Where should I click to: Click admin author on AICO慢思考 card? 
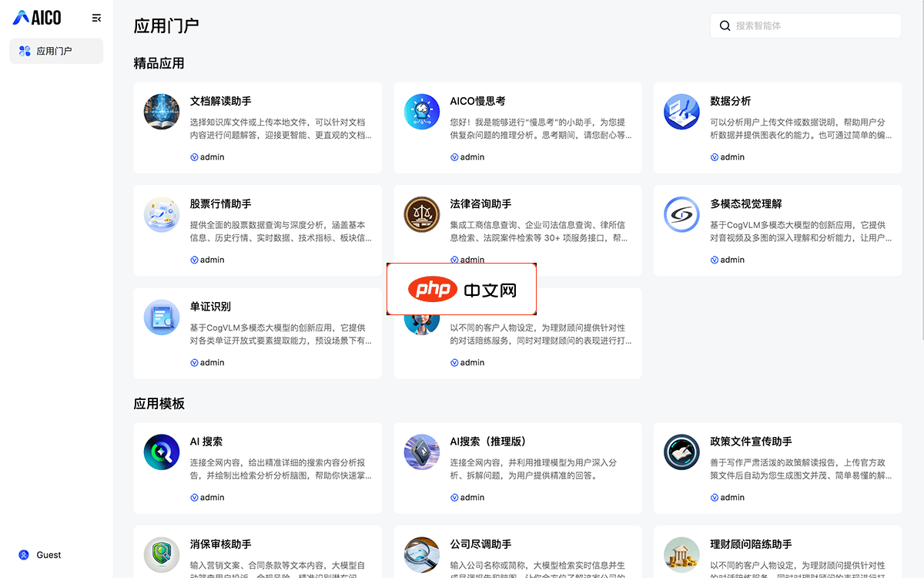(467, 157)
